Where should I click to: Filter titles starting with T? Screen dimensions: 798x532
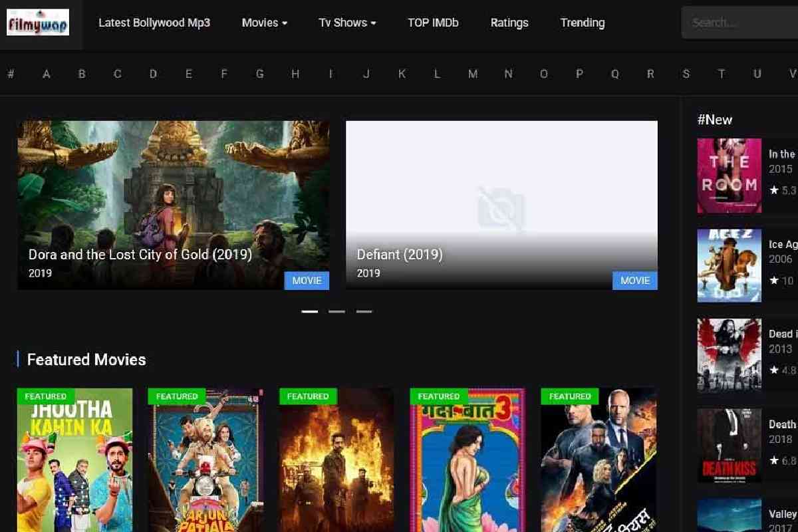(x=722, y=74)
